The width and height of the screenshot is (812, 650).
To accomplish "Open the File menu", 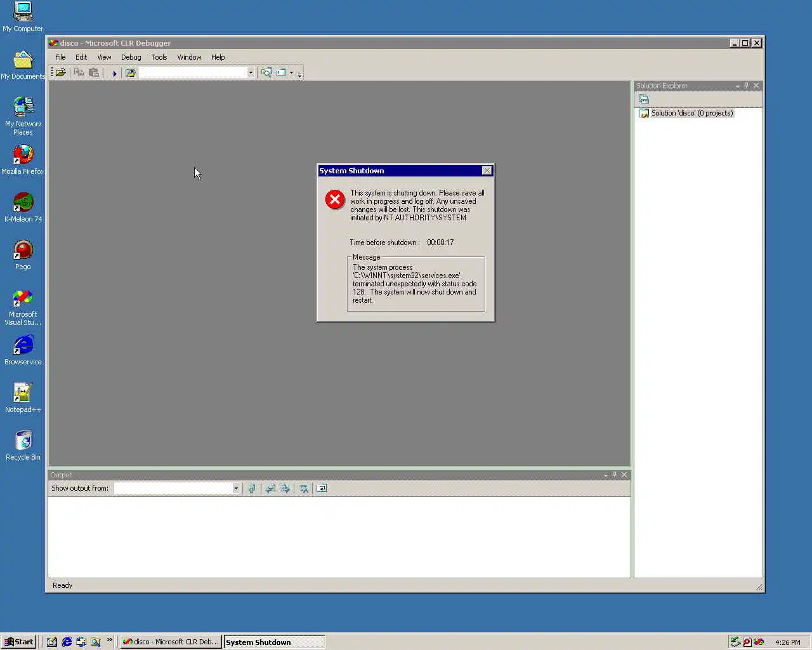I will 60,57.
